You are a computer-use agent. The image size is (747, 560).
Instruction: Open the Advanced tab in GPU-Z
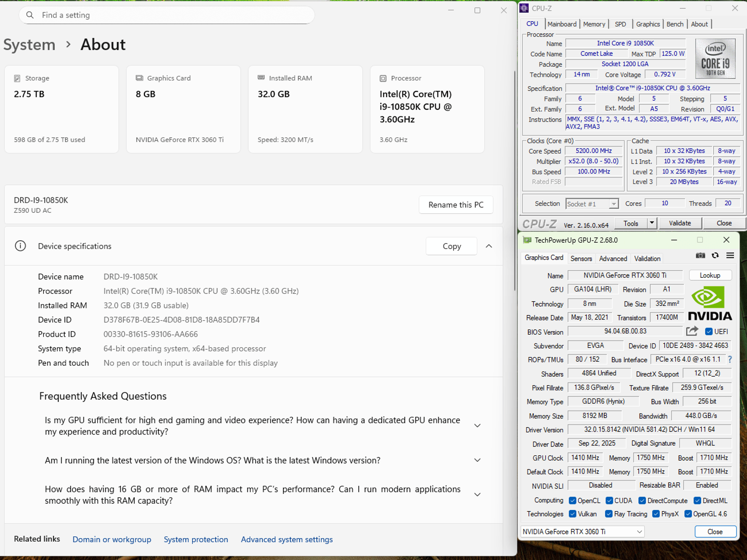[613, 258]
